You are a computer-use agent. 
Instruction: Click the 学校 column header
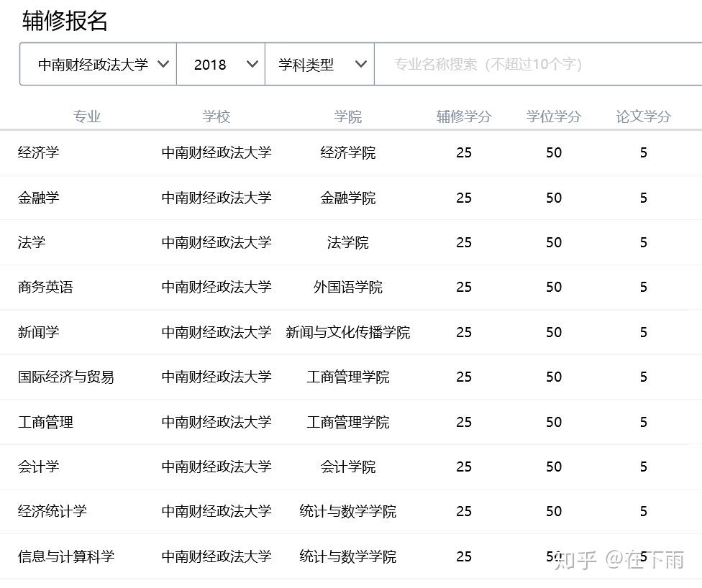coord(216,116)
